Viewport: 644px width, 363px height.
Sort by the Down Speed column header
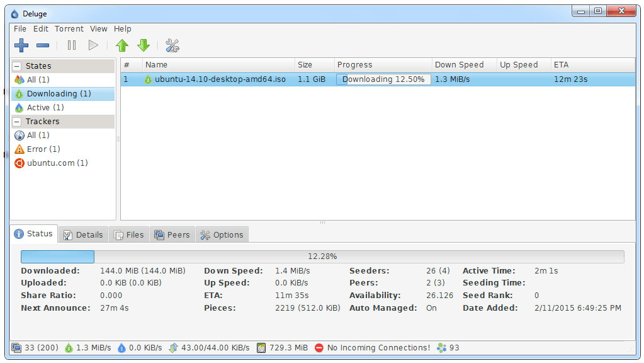(x=465, y=65)
